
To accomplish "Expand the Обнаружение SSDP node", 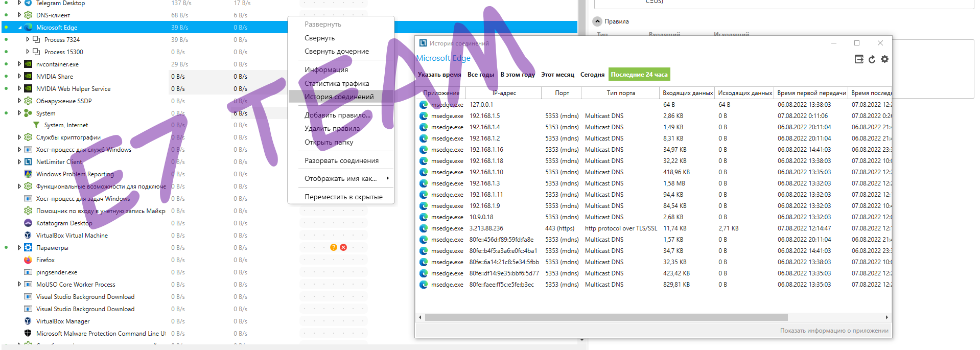I will [x=19, y=101].
